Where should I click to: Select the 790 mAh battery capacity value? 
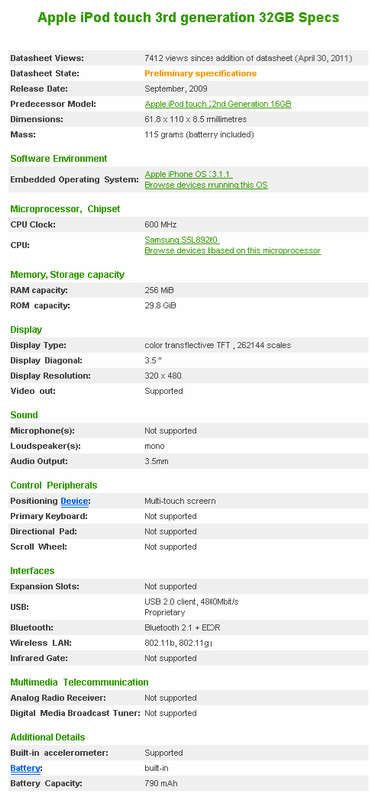pos(161,783)
